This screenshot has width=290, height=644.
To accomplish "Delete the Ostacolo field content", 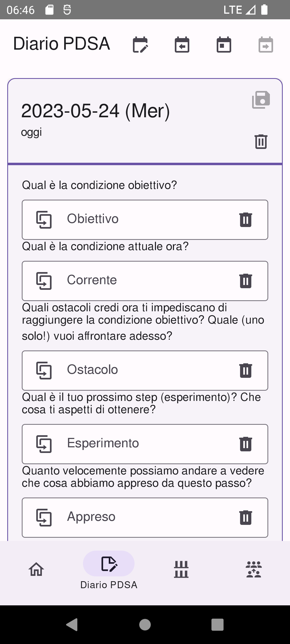I will 245,371.
